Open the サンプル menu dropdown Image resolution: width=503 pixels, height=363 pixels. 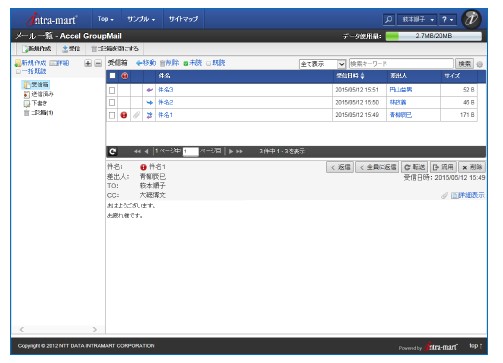pos(141,19)
